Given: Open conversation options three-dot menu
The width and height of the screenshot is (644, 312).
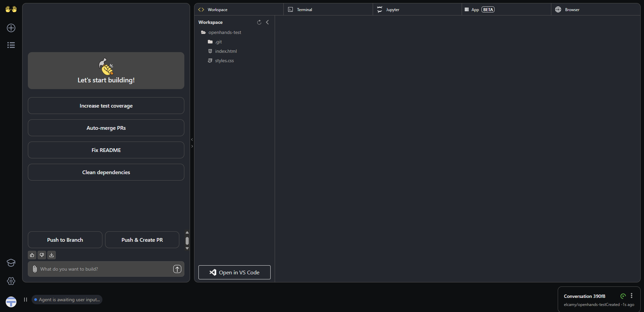Looking at the screenshot, I should 632,296.
